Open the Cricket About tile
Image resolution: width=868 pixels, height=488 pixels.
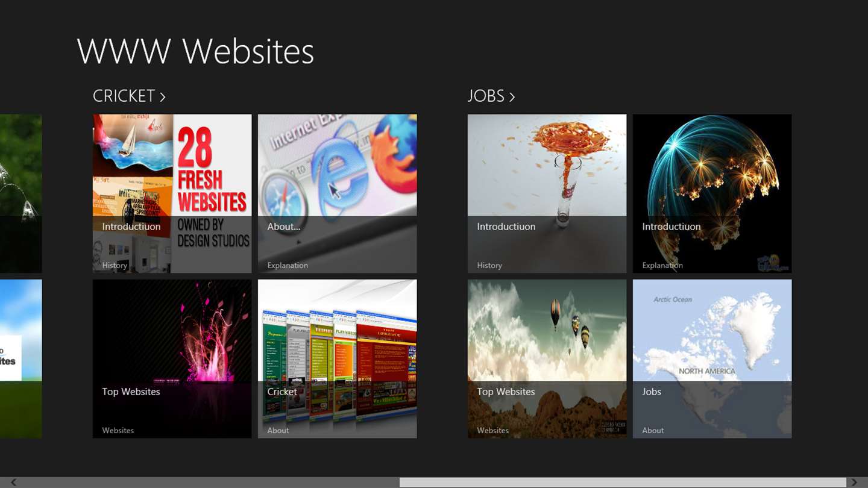[338, 358]
